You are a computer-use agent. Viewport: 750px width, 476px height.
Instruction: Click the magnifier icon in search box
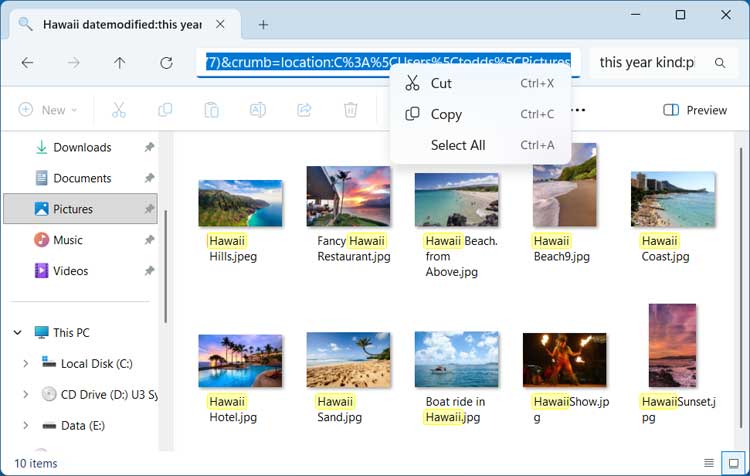[x=719, y=63]
